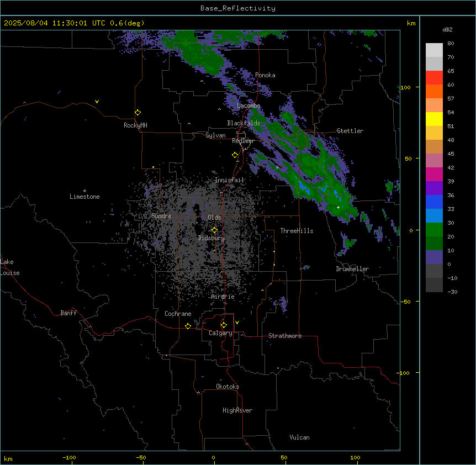Click the yellow diamond marker in Calgary
The image size is (476, 465).
pos(224,325)
